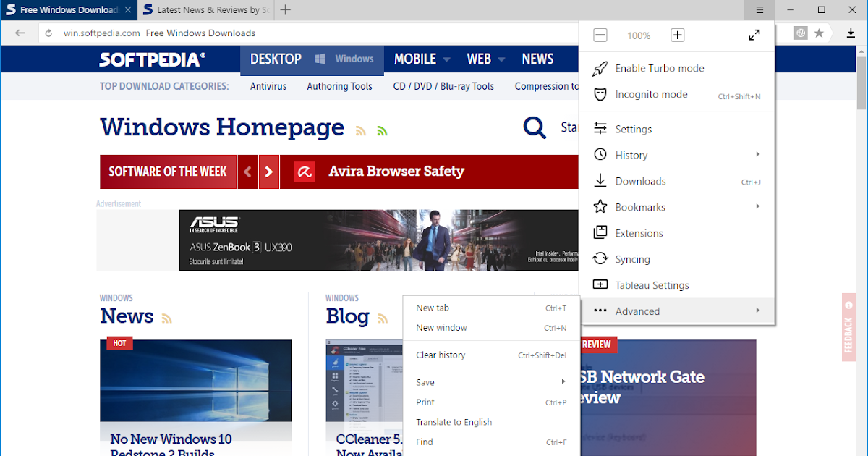The width and height of the screenshot is (868, 456).
Task: Click the orange RSS icon beside Windows Homepage
Action: click(x=361, y=131)
